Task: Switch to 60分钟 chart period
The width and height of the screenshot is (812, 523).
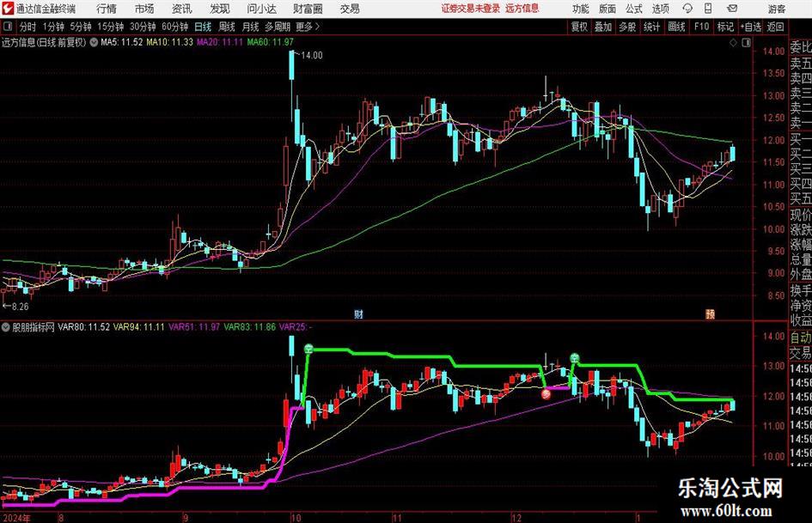Action: (174, 27)
